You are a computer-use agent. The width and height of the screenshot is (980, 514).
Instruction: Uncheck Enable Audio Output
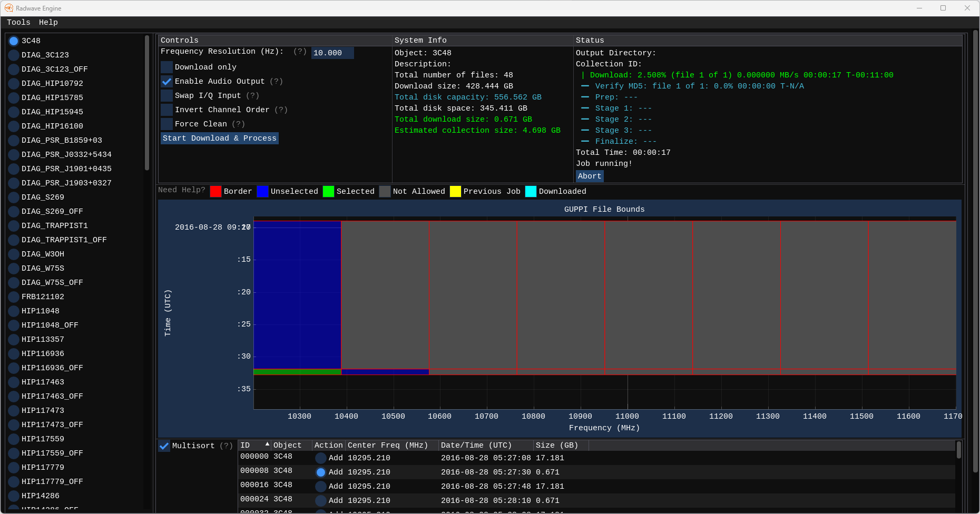167,82
